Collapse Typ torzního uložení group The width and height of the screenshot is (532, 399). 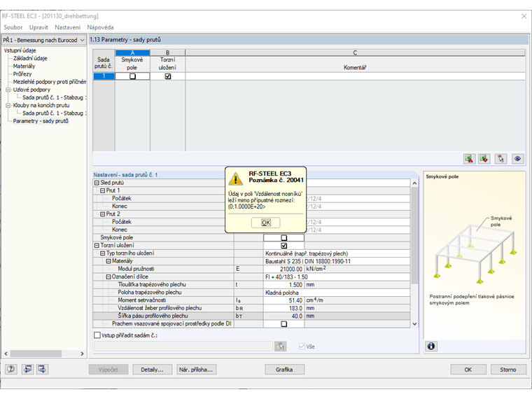click(x=102, y=253)
